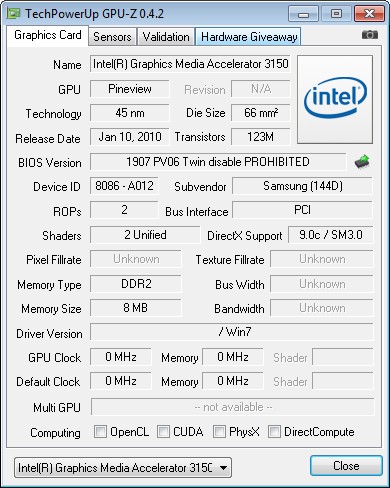The height and width of the screenshot is (488, 390).
Task: Enable the OpenCL checkbox
Action: click(x=100, y=432)
